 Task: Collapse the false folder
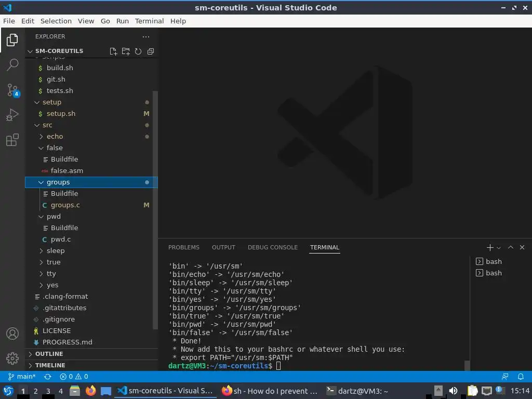click(91, 148)
